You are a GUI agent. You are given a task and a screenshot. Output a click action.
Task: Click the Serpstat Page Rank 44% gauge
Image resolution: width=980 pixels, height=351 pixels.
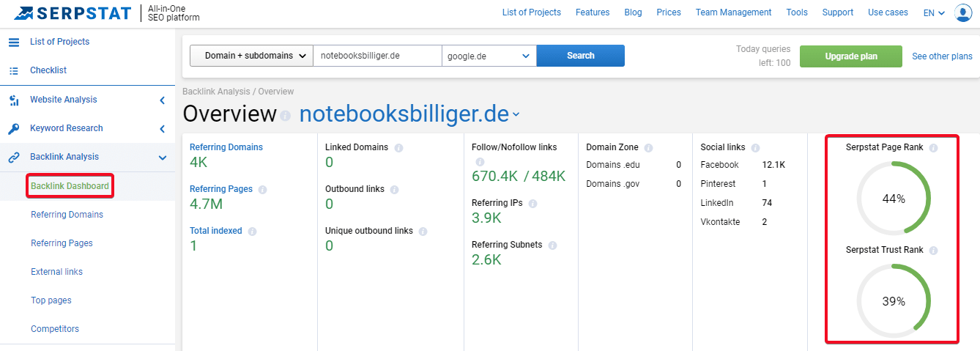894,199
